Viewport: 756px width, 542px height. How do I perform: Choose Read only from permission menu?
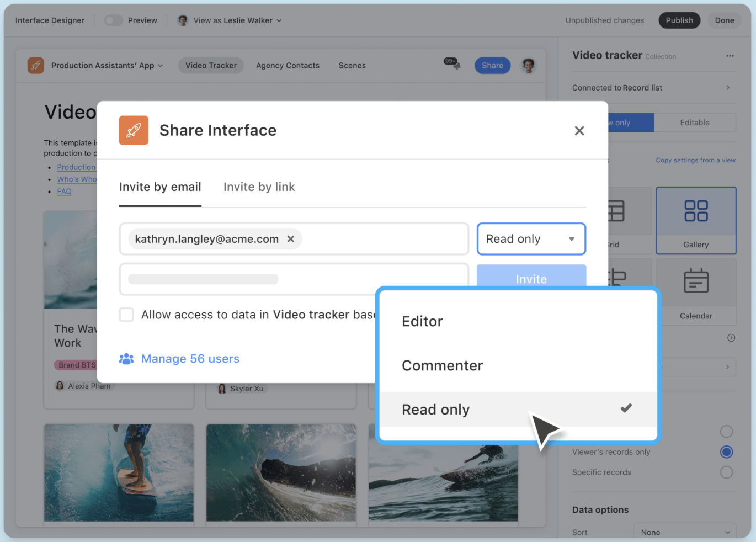pos(519,410)
